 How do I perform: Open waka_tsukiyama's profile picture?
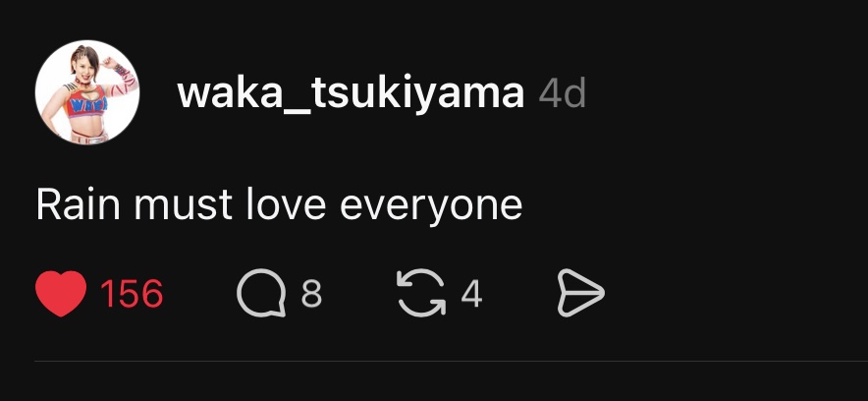point(87,92)
